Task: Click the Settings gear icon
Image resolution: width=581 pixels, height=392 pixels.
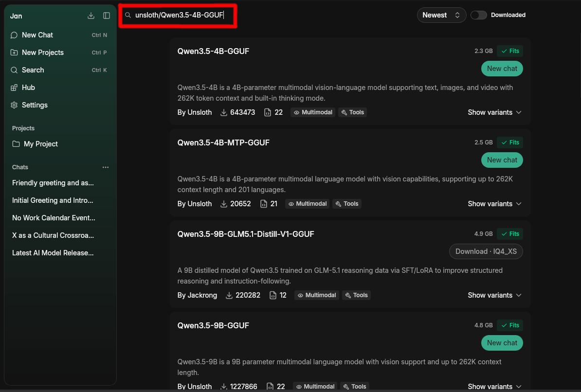Action: click(14, 105)
